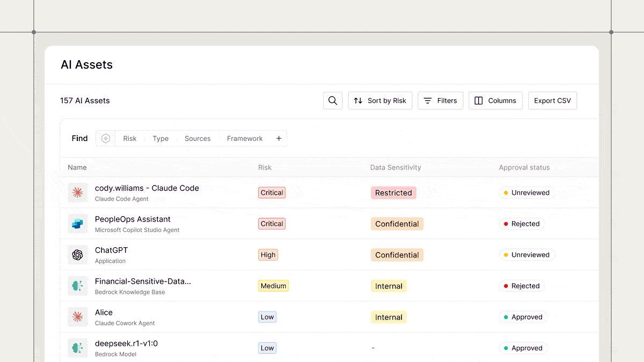644x362 pixels.
Task: Add a filter with the plus icon
Action: [x=279, y=138]
